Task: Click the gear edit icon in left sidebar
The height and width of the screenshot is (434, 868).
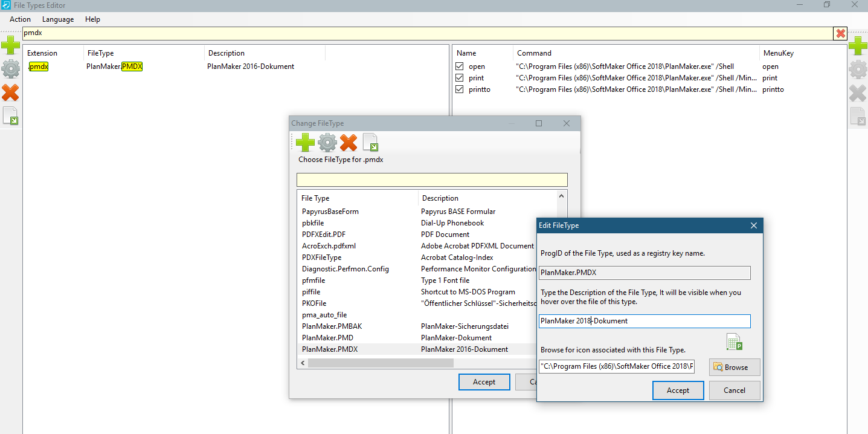Action: 10,69
